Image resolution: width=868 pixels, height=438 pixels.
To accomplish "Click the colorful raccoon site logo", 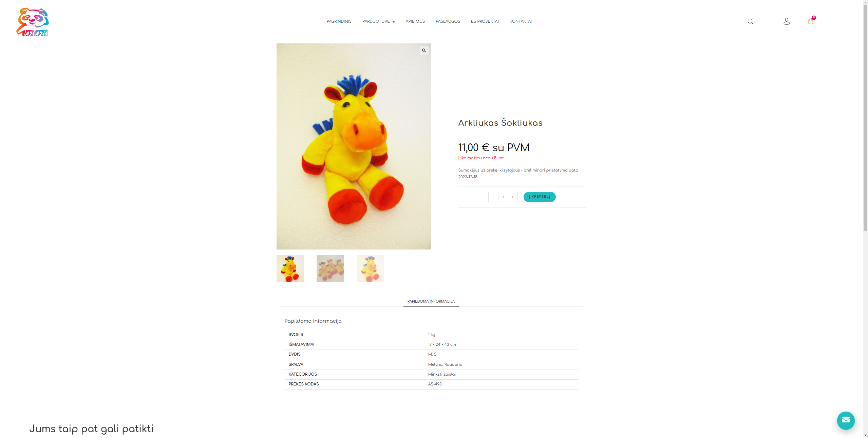I will coord(33,22).
